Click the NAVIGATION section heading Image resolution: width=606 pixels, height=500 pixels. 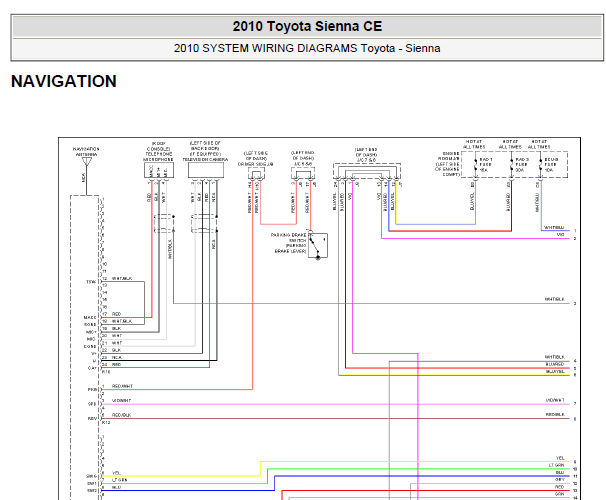64,81
